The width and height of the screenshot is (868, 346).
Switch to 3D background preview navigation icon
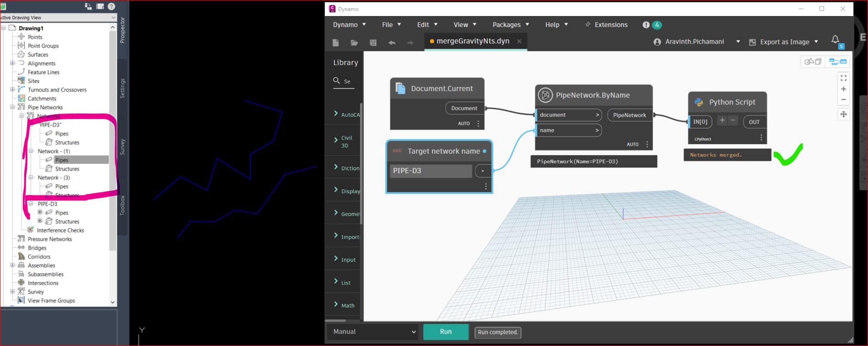[x=813, y=61]
